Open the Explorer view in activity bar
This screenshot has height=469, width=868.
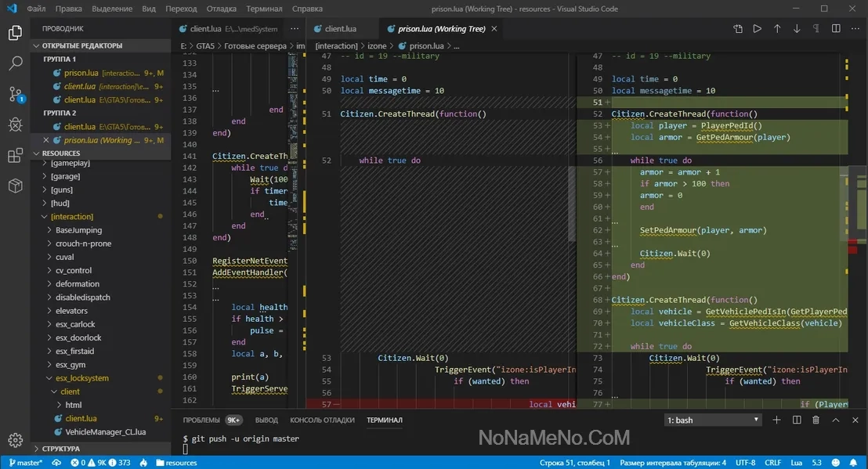(x=15, y=33)
